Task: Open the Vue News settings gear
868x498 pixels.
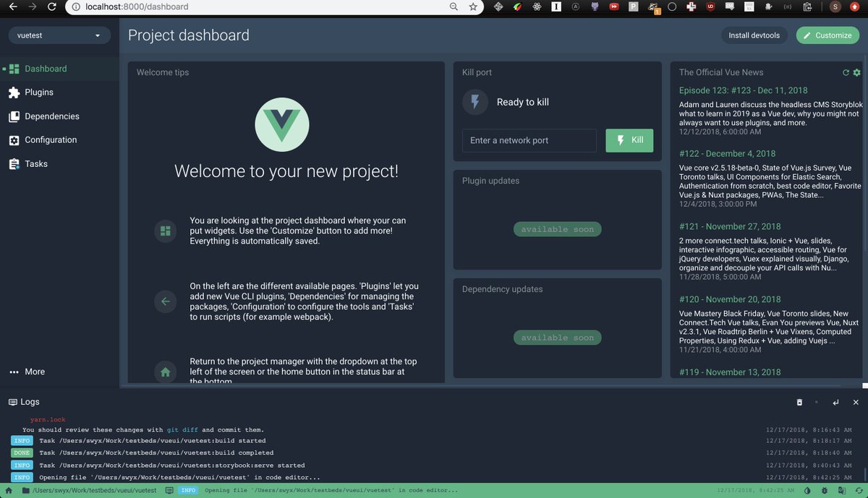Action: point(856,72)
